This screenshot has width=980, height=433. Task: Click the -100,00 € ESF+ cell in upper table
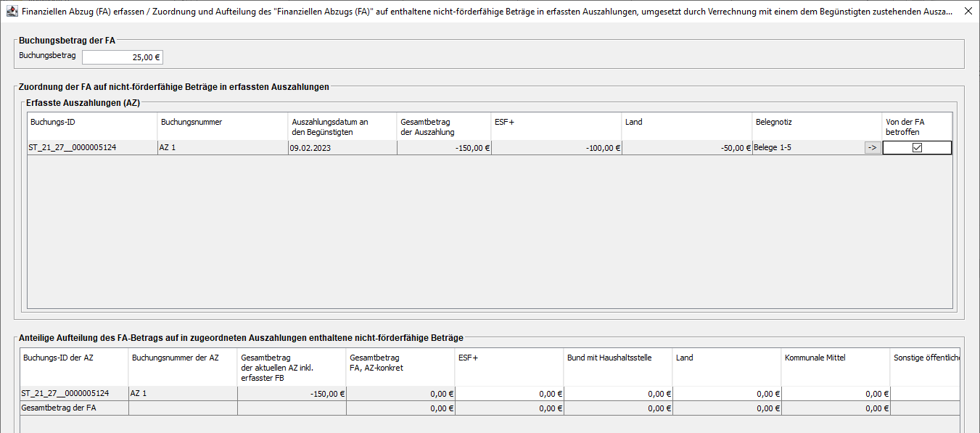pos(556,148)
